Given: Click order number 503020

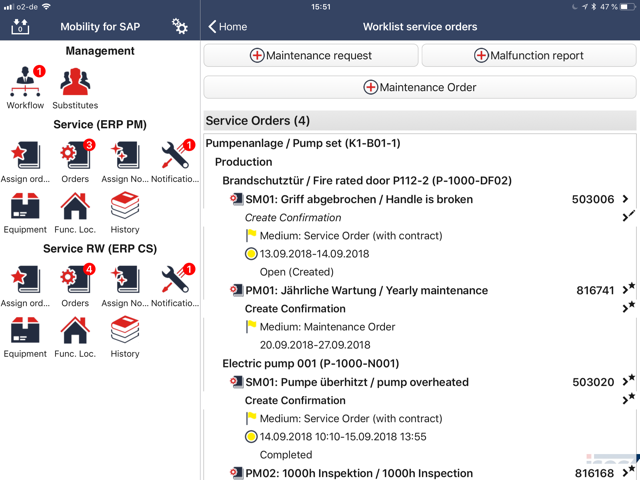Looking at the screenshot, I should click(593, 382).
